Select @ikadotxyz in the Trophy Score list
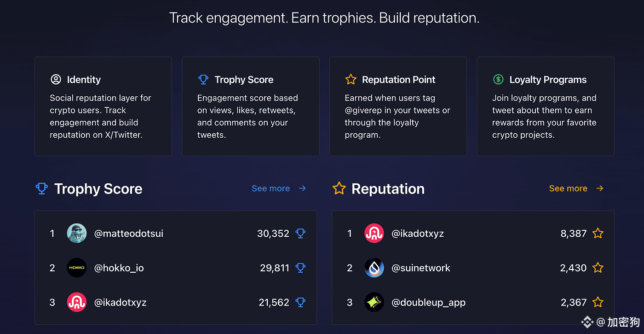 pos(120,303)
